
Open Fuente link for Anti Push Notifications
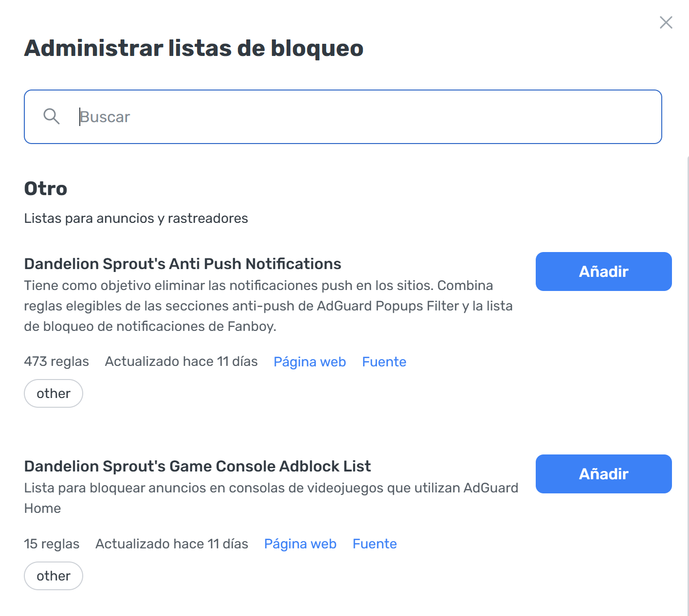pyautogui.click(x=384, y=362)
